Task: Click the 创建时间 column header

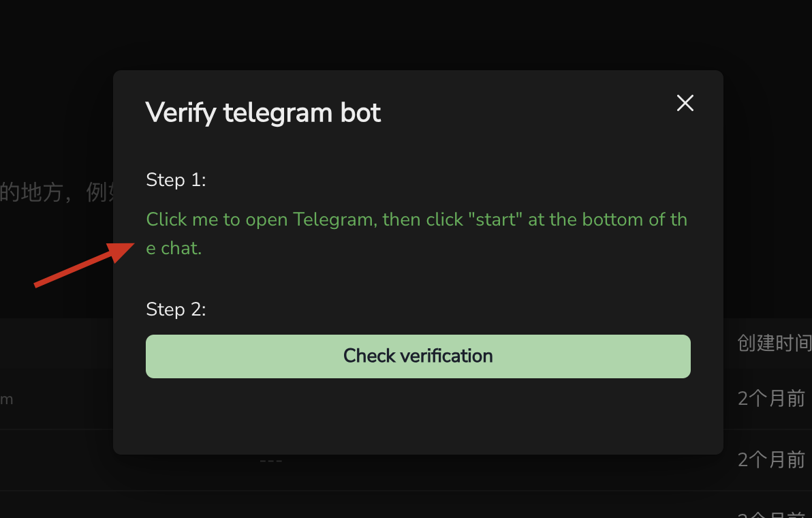Action: click(774, 343)
